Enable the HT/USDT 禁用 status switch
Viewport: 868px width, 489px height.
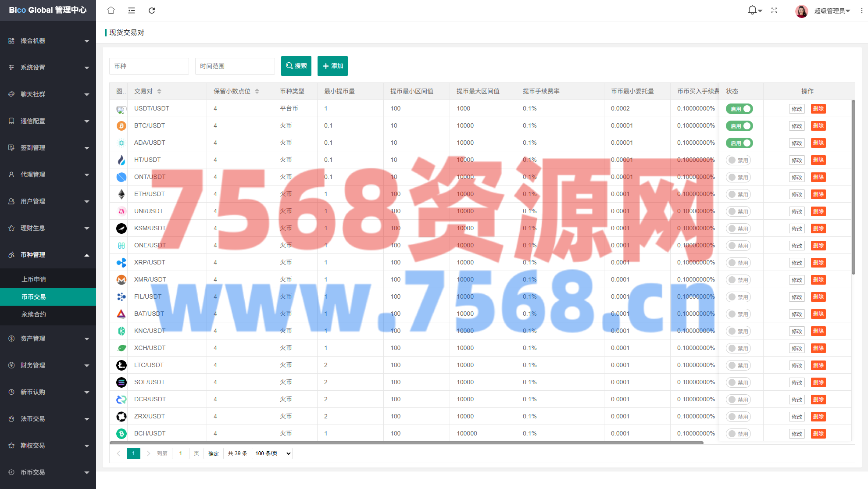point(738,160)
